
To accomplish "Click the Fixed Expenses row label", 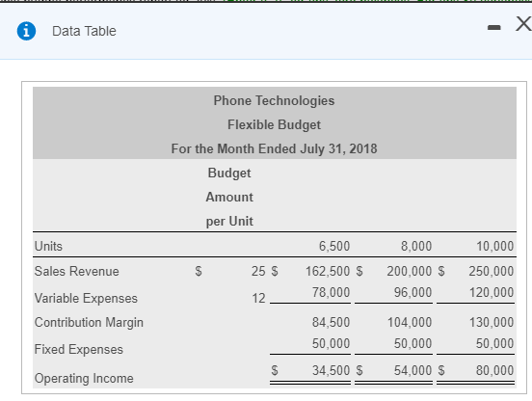I will click(79, 349).
